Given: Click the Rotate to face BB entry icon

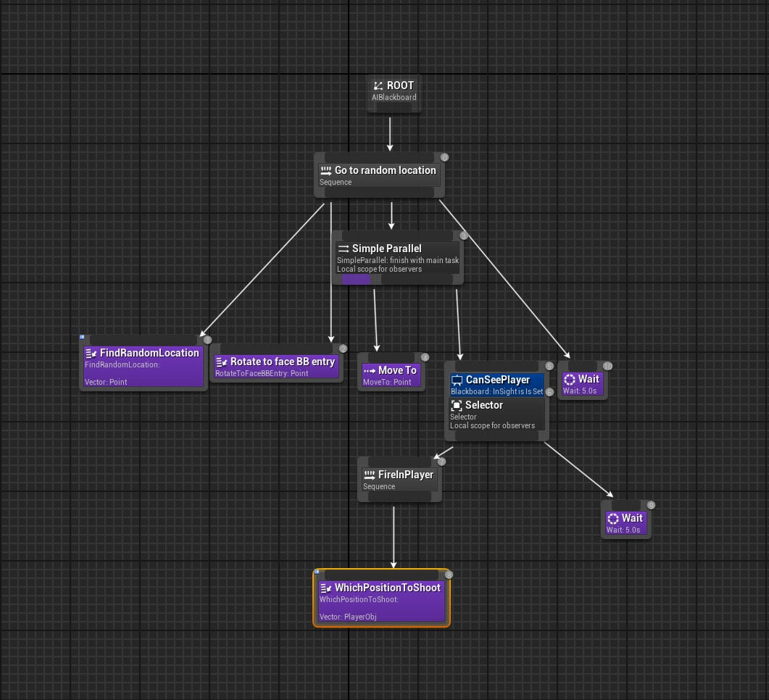Looking at the screenshot, I should [222, 362].
